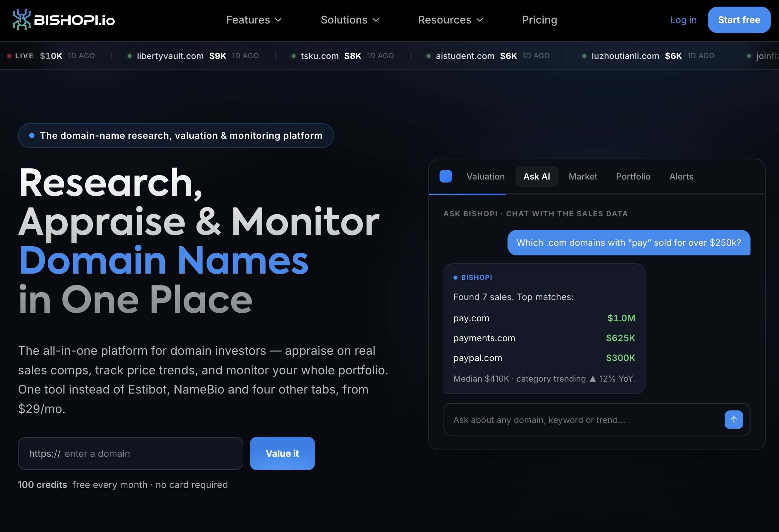Click the Value it button
The height and width of the screenshot is (532, 779).
[282, 453]
